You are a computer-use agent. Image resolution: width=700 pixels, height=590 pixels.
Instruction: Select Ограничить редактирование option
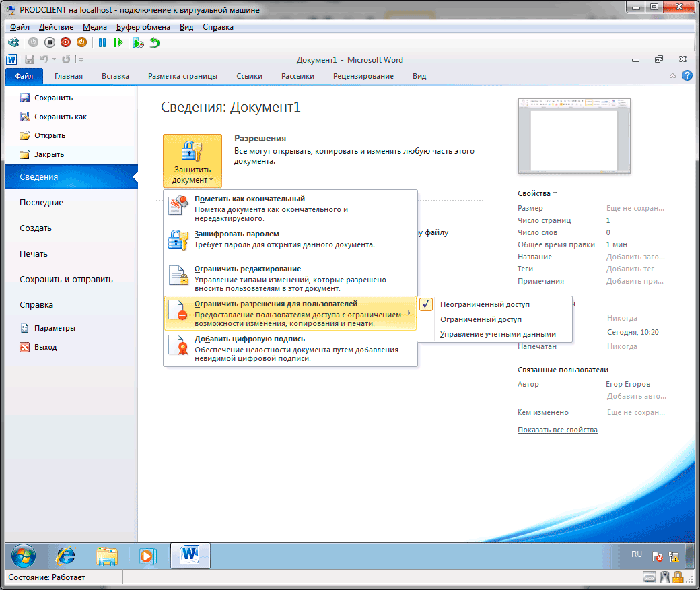point(290,278)
